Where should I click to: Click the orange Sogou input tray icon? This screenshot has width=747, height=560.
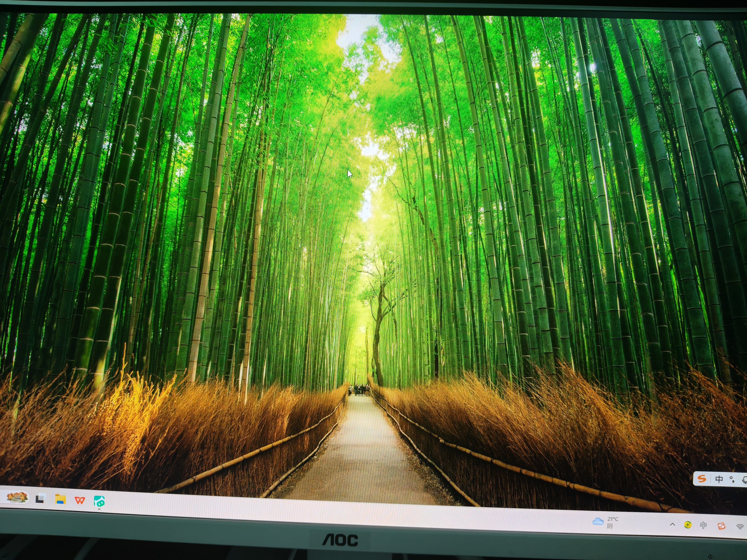click(721, 526)
